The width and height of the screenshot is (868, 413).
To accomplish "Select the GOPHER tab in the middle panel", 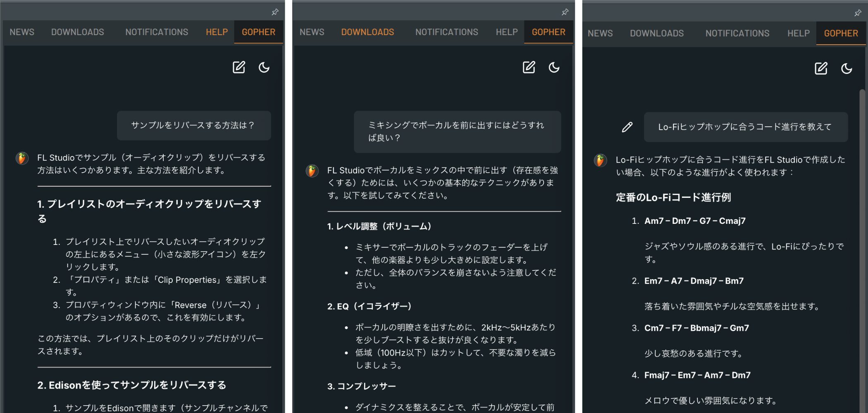I will pyautogui.click(x=548, y=32).
